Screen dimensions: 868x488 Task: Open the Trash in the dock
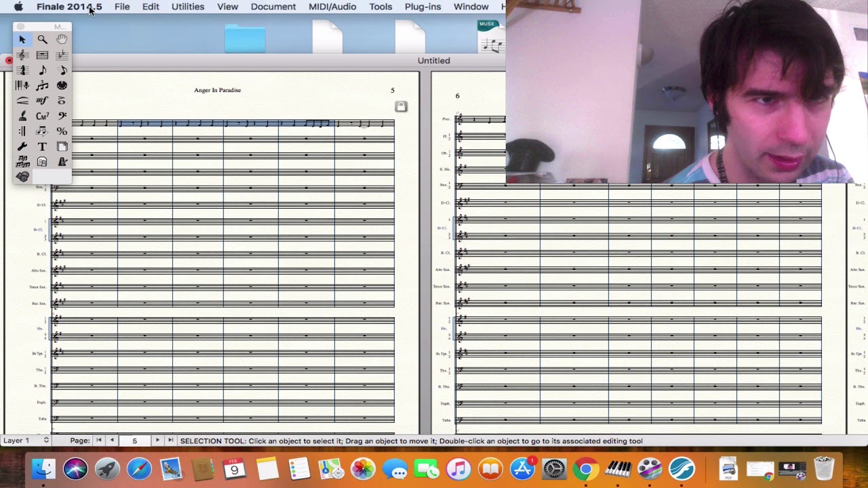tap(824, 469)
